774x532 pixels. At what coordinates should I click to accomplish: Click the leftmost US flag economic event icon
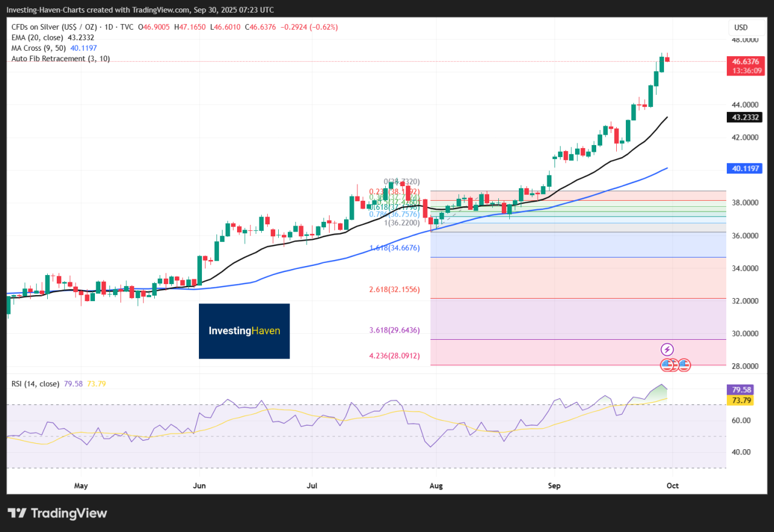[x=666, y=365]
